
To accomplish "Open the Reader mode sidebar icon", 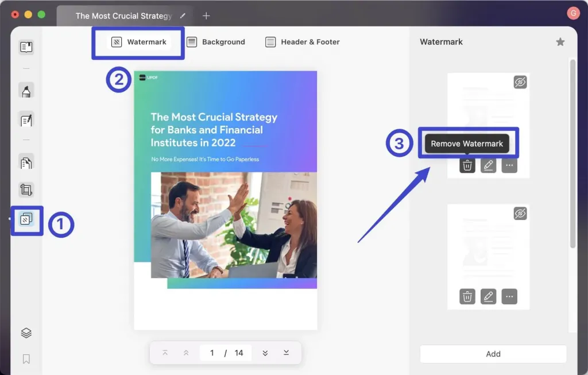I will [26, 47].
